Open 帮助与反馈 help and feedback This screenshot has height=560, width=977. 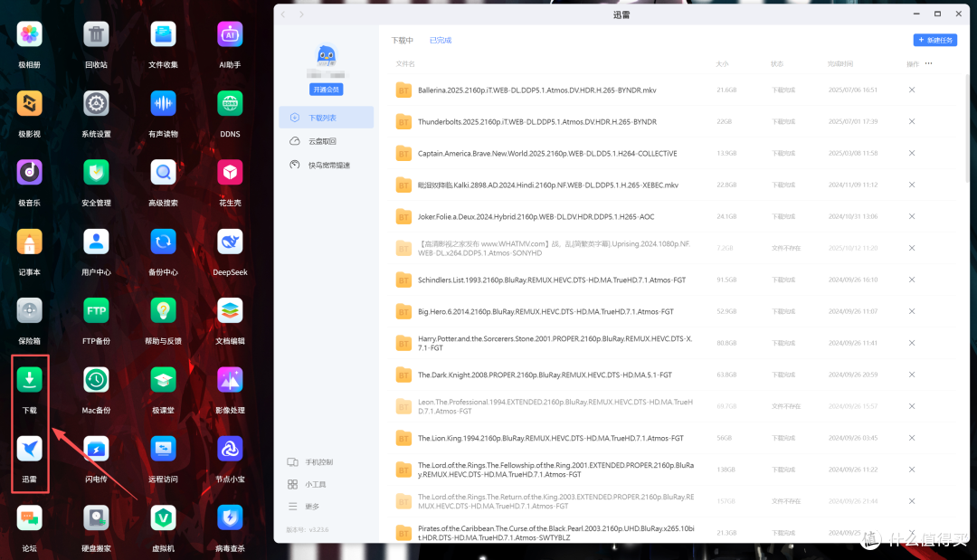163,311
